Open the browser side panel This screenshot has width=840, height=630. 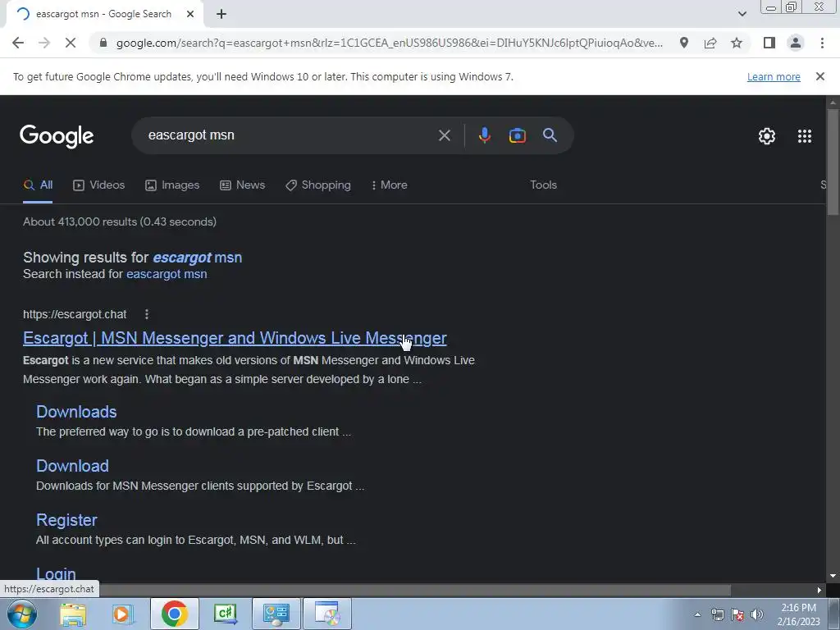tap(769, 43)
